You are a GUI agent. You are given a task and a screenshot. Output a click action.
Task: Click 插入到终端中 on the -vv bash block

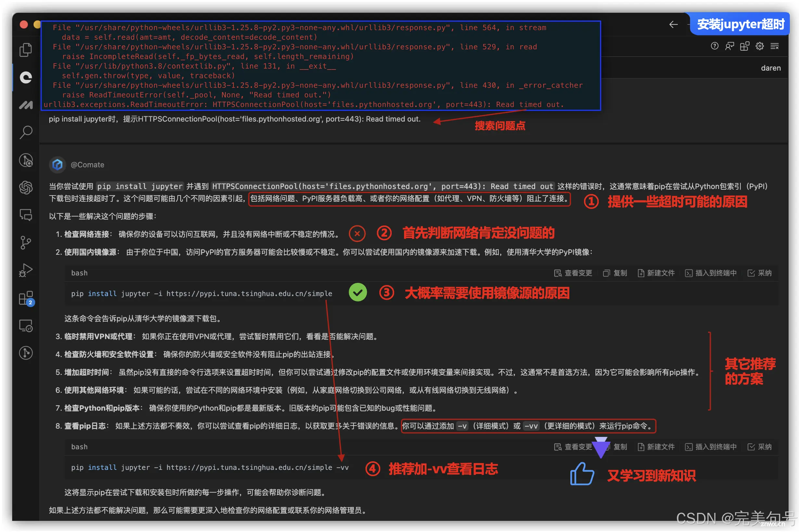pyautogui.click(x=711, y=447)
